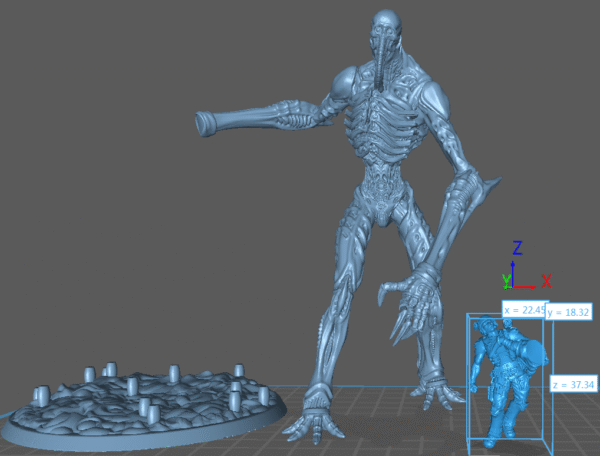The image size is (600, 456).
Task: Click the y = 18.32 dimension label
Action: tap(570, 313)
